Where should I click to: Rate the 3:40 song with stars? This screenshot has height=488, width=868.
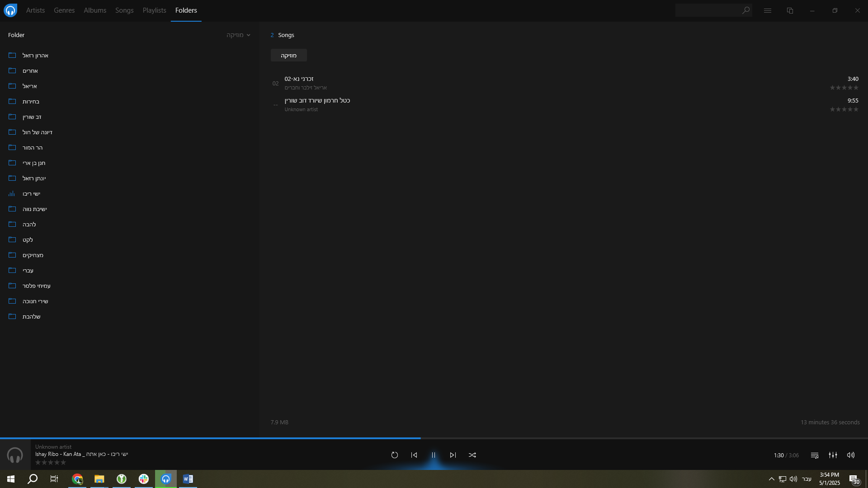click(844, 88)
